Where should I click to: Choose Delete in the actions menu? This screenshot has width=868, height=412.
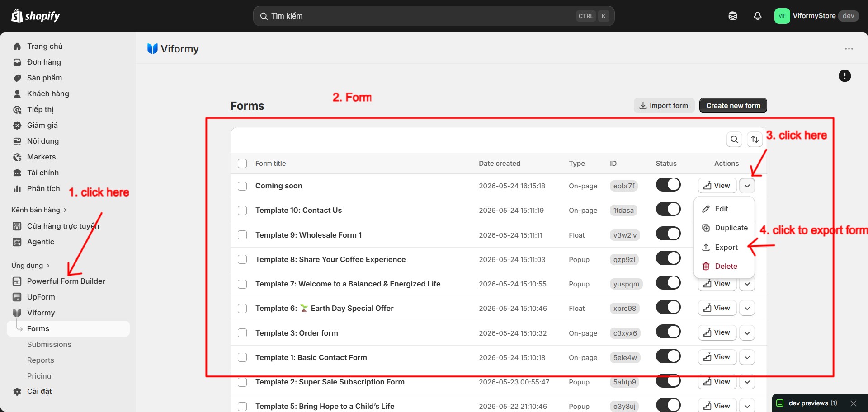click(724, 267)
